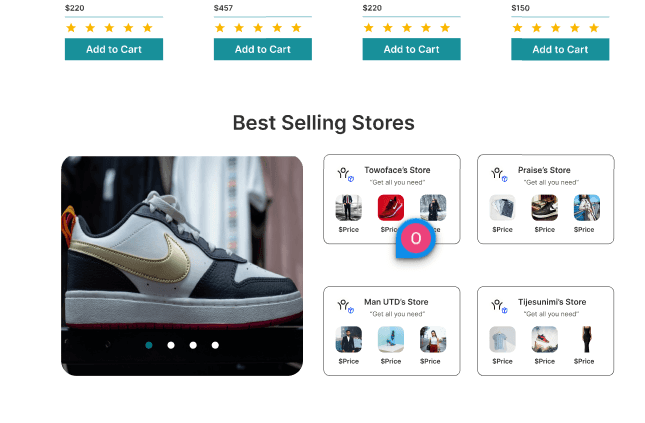Click the first star under $457 product
645x423 pixels.
click(220, 28)
